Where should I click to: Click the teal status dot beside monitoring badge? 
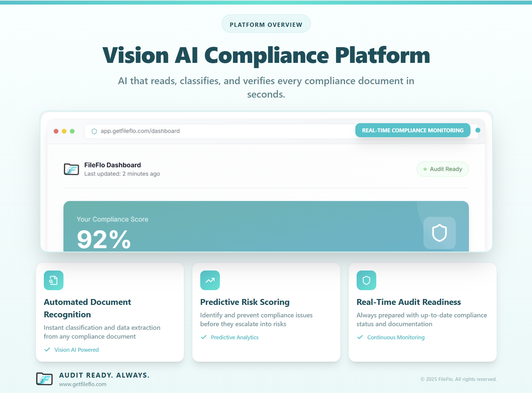coord(478,130)
